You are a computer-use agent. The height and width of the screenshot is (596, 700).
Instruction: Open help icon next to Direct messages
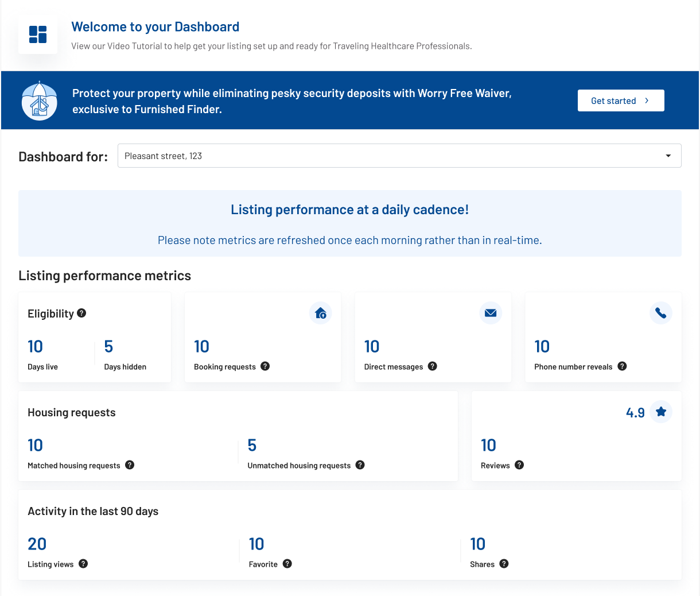[433, 366]
